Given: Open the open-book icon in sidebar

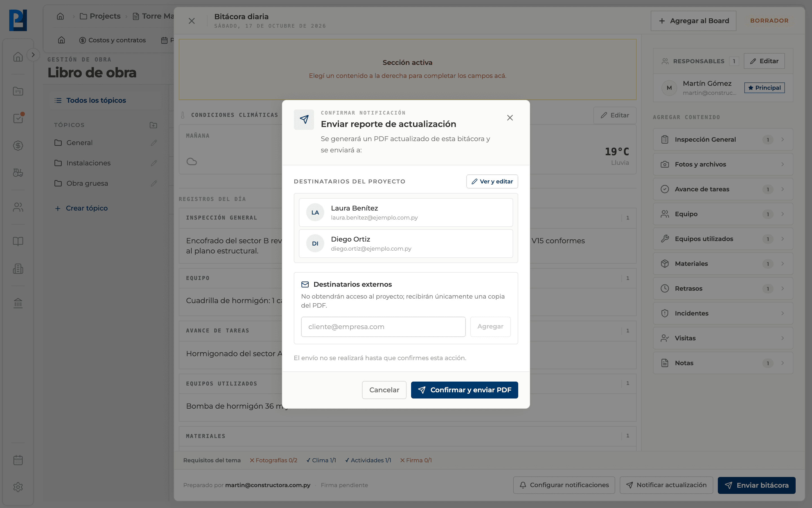Looking at the screenshot, I should pyautogui.click(x=18, y=241).
